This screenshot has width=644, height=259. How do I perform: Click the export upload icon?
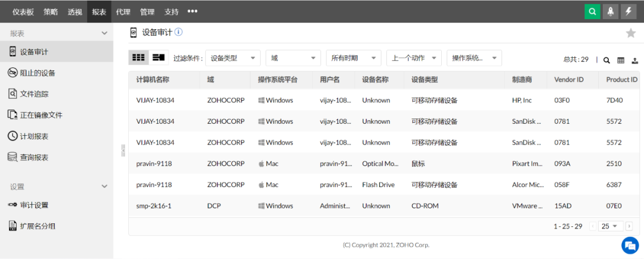(x=634, y=60)
